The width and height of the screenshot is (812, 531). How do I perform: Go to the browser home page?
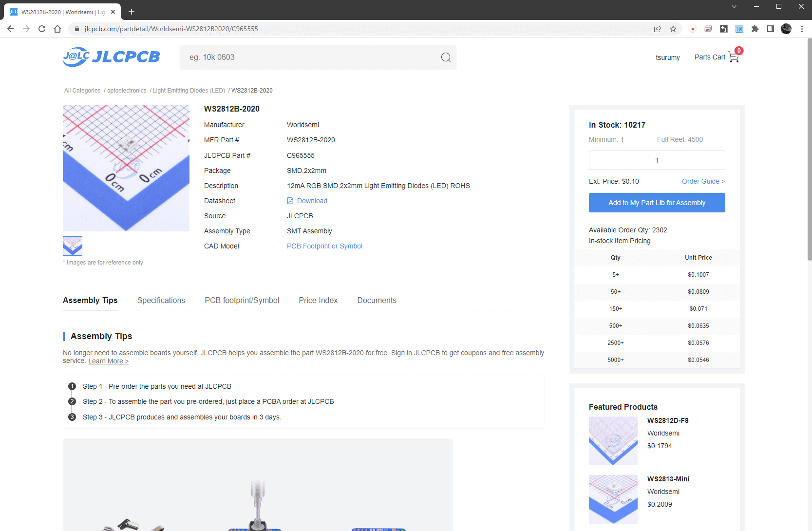coord(57,29)
